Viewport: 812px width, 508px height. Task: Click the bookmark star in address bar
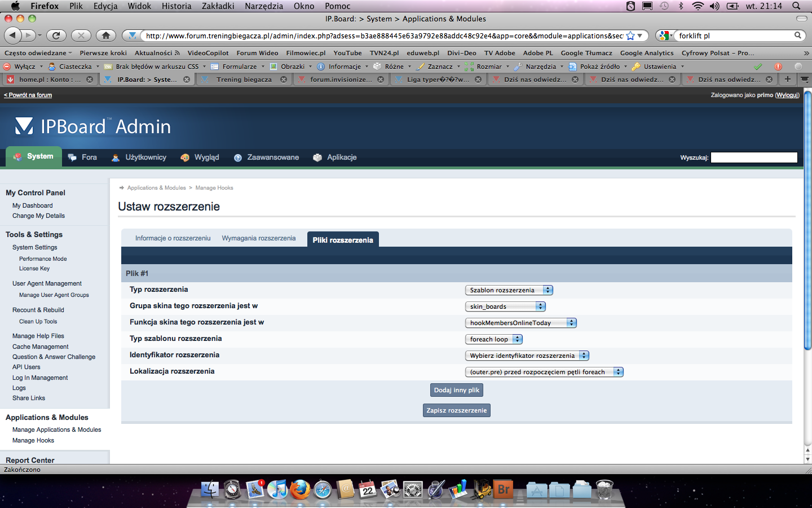[630, 36]
